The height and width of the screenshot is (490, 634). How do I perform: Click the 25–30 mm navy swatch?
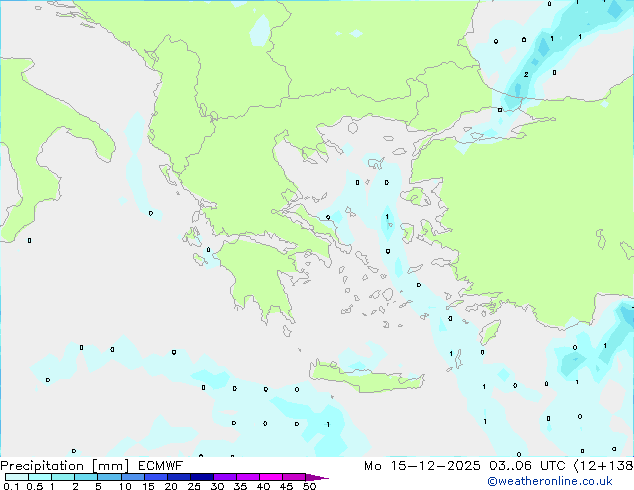tap(201, 477)
